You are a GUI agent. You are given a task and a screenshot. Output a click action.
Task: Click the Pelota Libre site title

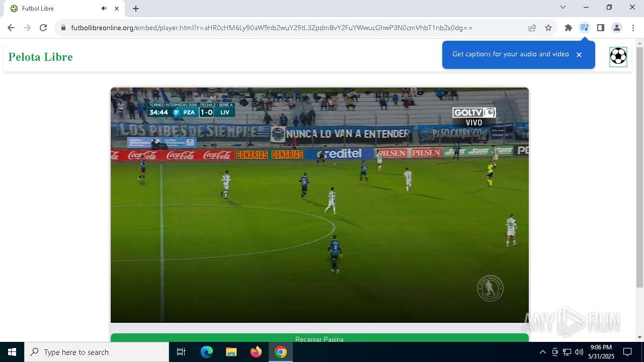(x=41, y=57)
